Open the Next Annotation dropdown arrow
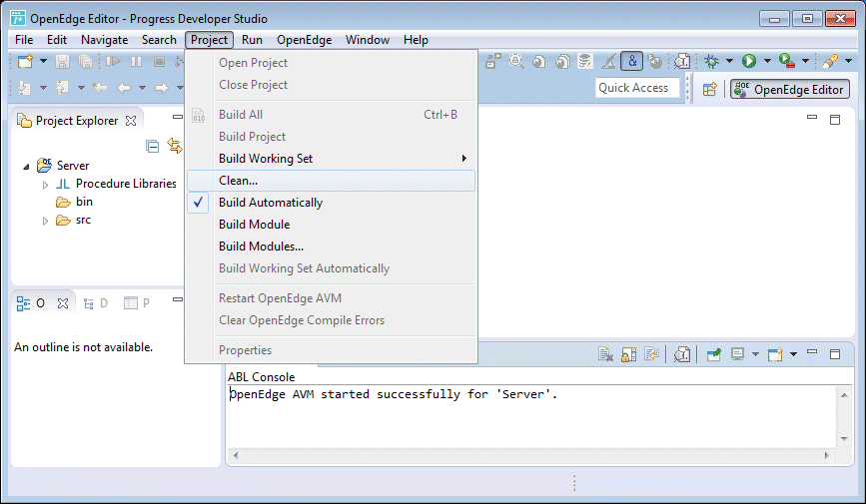The width and height of the screenshot is (866, 504). [x=43, y=87]
